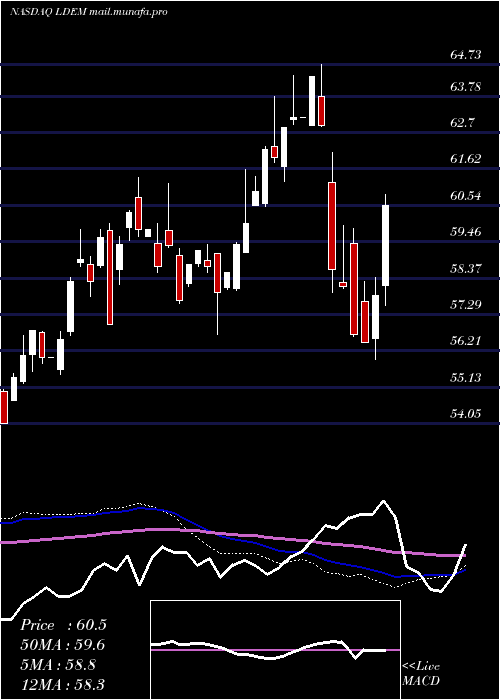Click the 5MA : 58.8 readout
The width and height of the screenshot is (500, 700).
58,665
